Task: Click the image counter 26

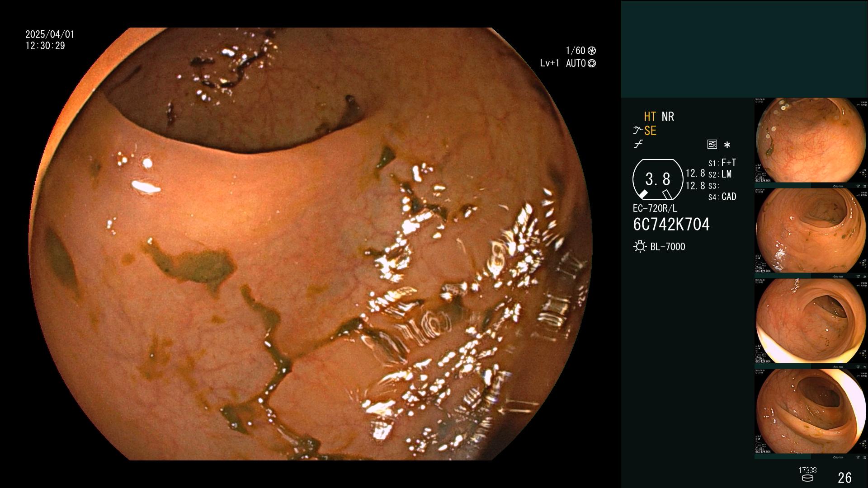Action: (844, 478)
